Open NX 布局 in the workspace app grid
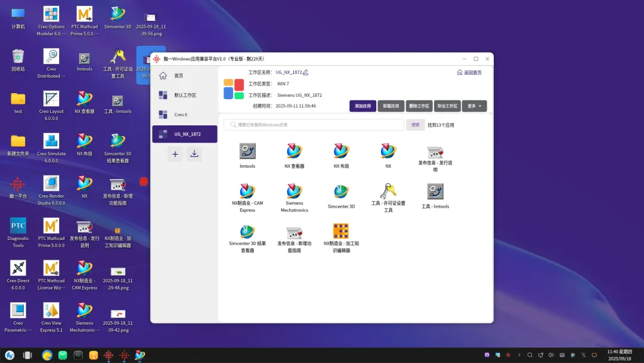Screen dimensions: 644x363 coord(341,156)
